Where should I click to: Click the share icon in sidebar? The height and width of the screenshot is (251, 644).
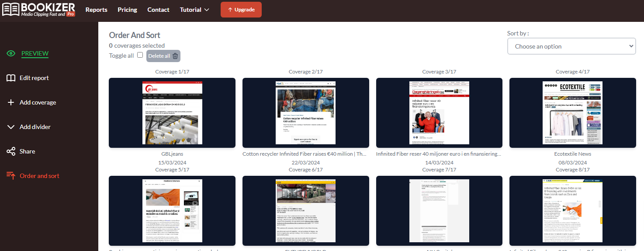[11, 151]
